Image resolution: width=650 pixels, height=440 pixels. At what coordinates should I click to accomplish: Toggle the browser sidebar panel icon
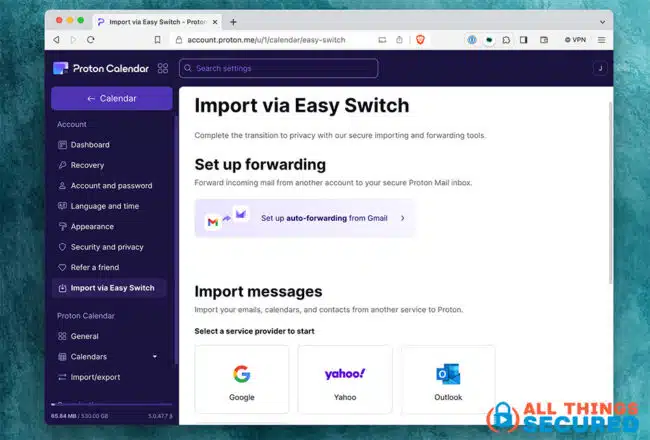tap(522, 40)
